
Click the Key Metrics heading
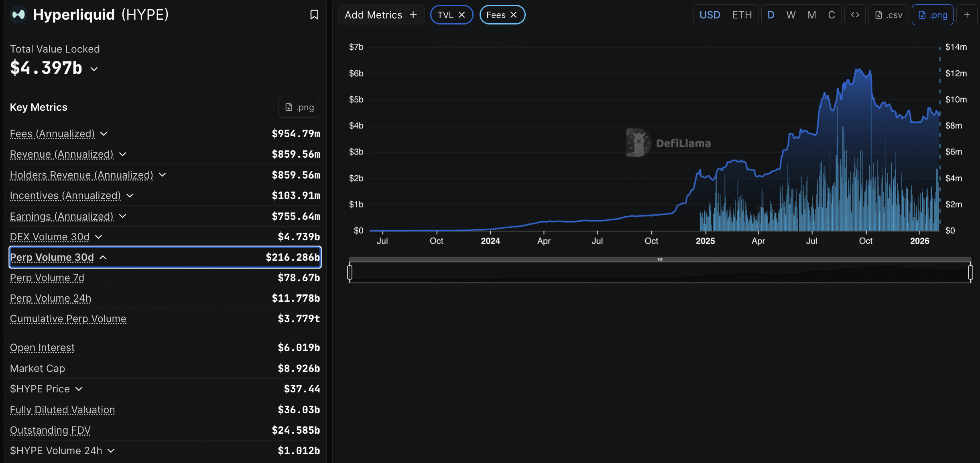pos(39,107)
